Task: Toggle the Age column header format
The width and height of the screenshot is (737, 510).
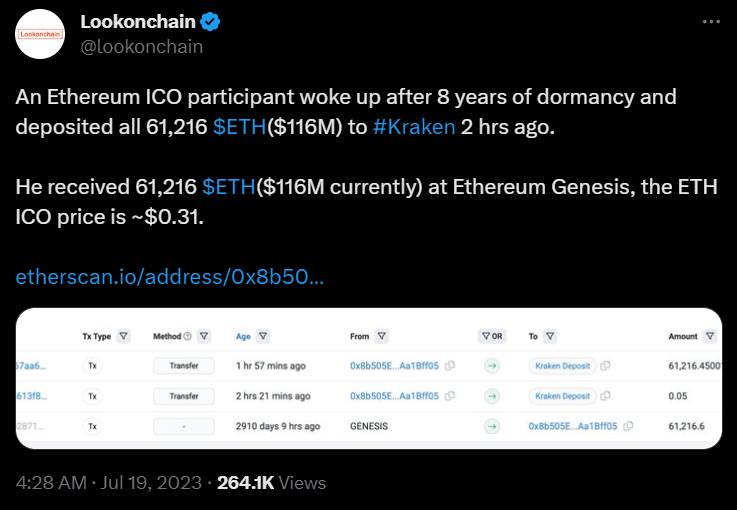Action: click(x=243, y=336)
